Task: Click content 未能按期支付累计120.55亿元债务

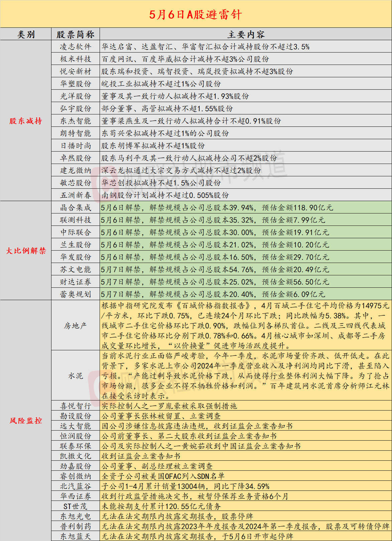Action: pos(161,507)
